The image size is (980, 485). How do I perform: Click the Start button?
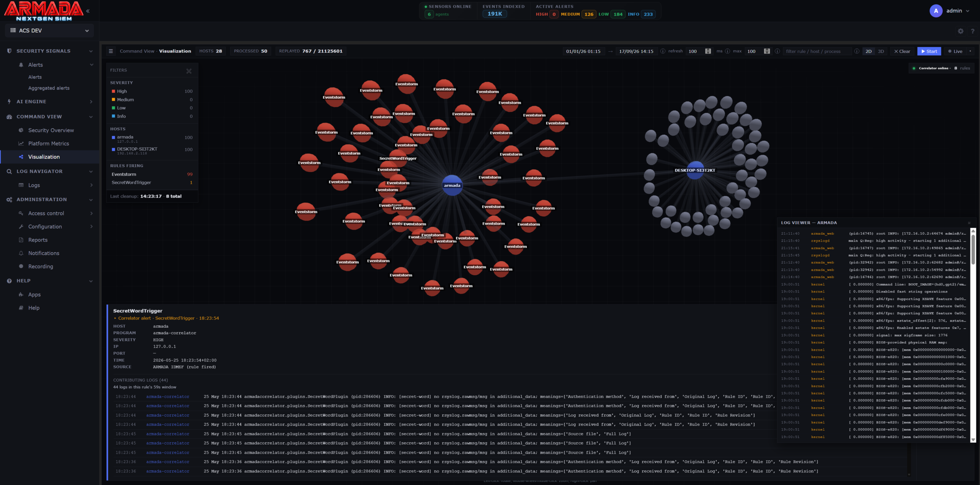tap(929, 51)
